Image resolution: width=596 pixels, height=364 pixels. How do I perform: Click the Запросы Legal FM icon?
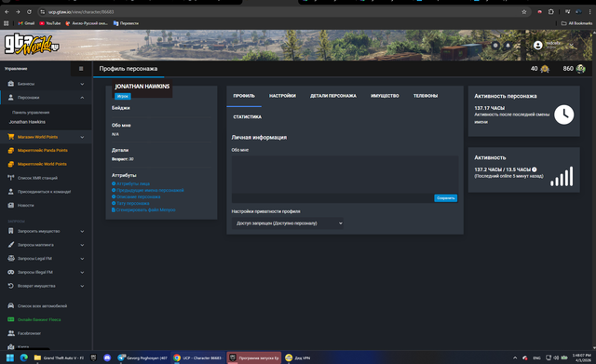pos(11,259)
